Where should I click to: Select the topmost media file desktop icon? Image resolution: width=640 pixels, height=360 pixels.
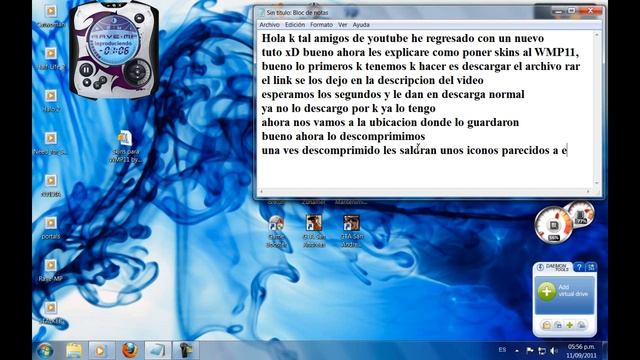pos(51,16)
